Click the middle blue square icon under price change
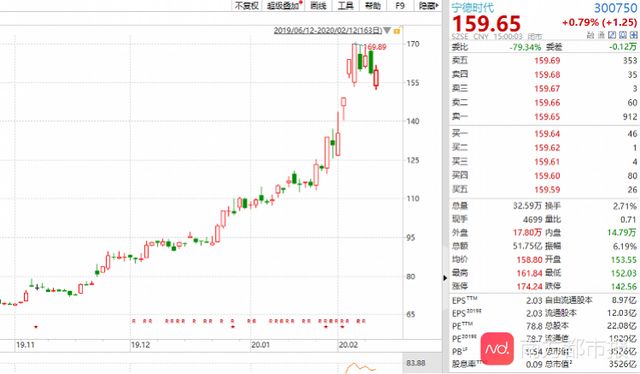640x374 pixels. coord(623,35)
